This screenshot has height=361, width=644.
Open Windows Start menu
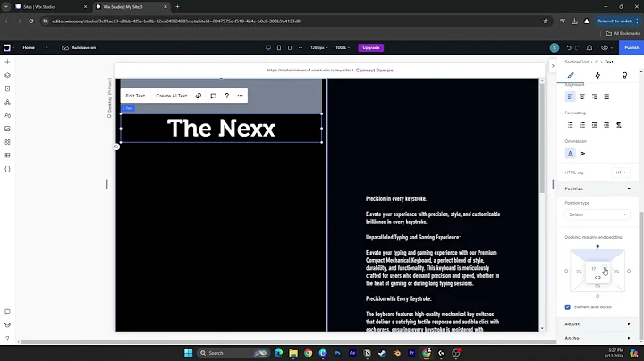pos(189,353)
